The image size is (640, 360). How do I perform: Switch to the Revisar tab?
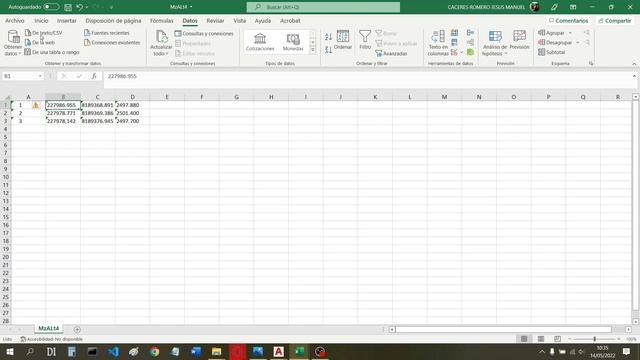coord(215,20)
